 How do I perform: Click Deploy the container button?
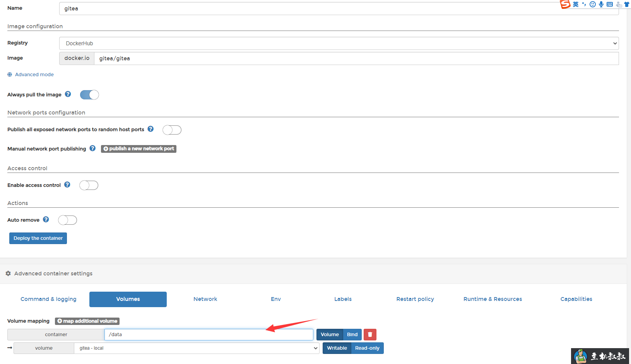(38, 238)
